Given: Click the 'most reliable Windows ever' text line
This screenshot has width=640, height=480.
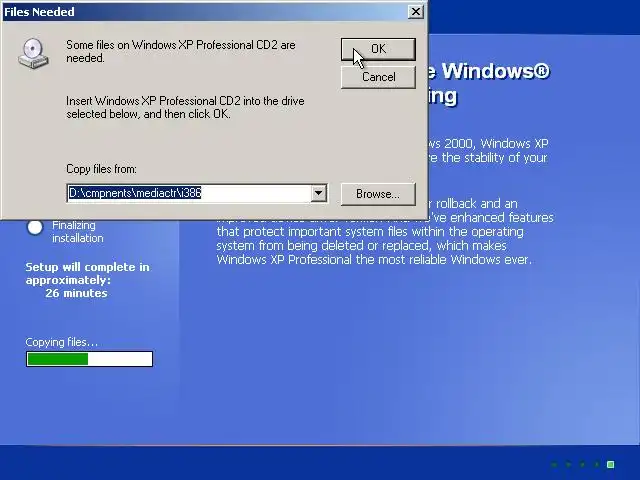Looking at the screenshot, I should [x=374, y=260].
